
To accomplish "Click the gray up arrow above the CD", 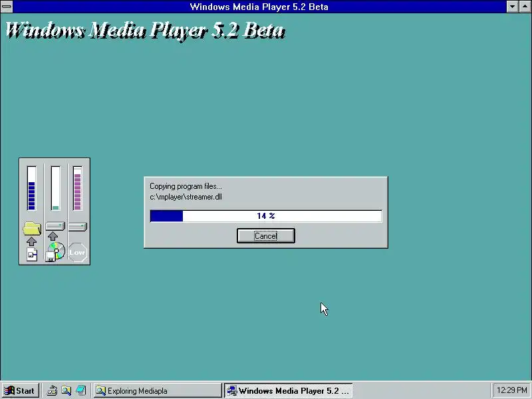I will tap(53, 236).
